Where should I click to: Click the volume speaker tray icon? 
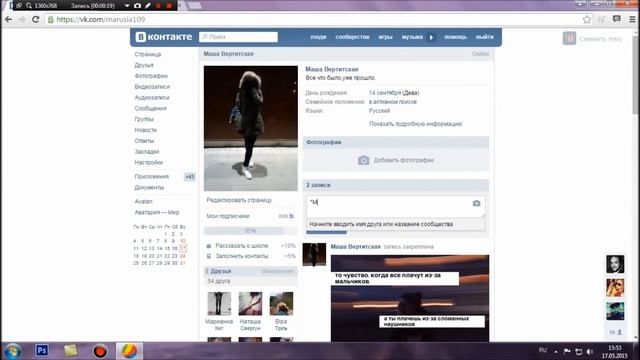589,351
